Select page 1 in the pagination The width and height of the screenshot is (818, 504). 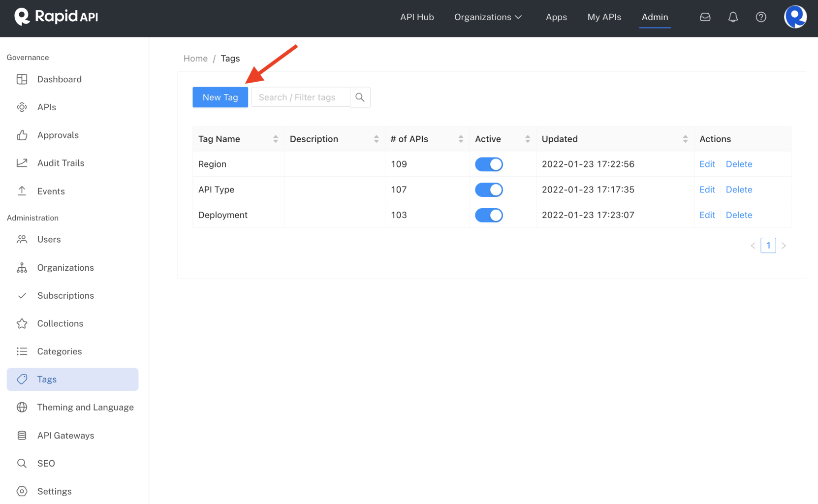[x=768, y=246]
